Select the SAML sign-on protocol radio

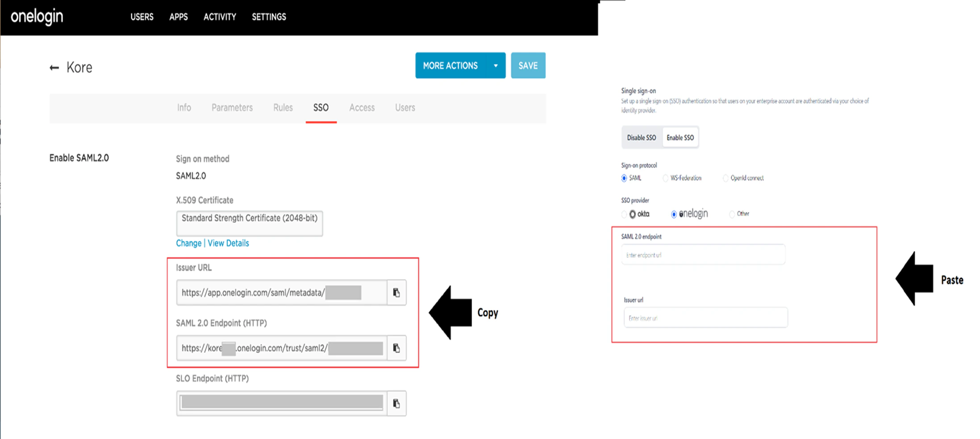point(624,178)
